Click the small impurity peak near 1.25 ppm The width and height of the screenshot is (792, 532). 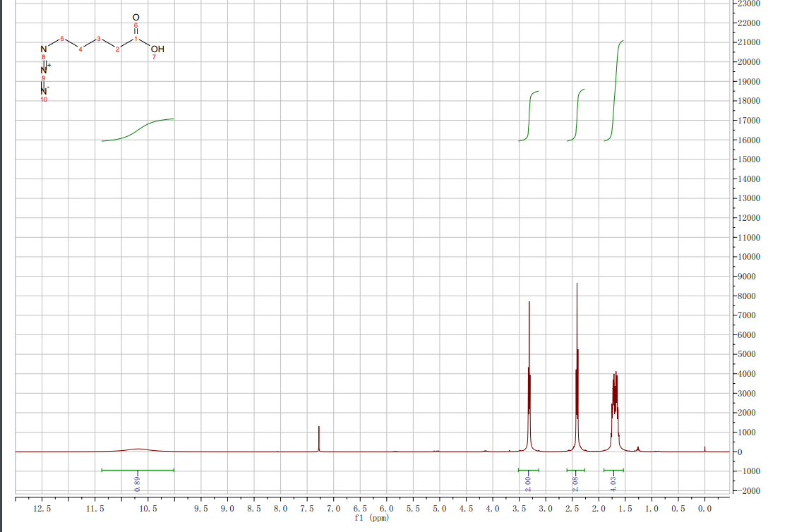pos(638,448)
